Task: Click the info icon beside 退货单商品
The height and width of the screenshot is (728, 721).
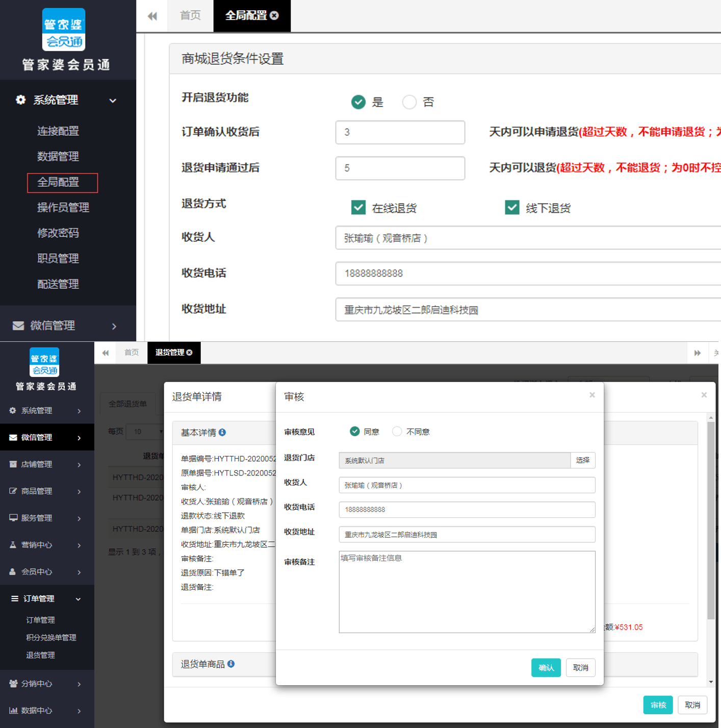Action: point(231,664)
